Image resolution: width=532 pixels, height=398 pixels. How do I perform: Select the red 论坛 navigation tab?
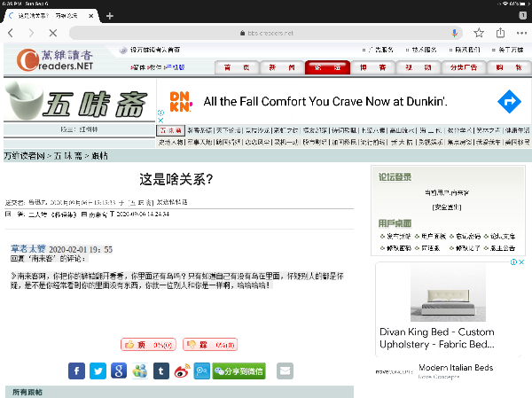tap(327, 67)
